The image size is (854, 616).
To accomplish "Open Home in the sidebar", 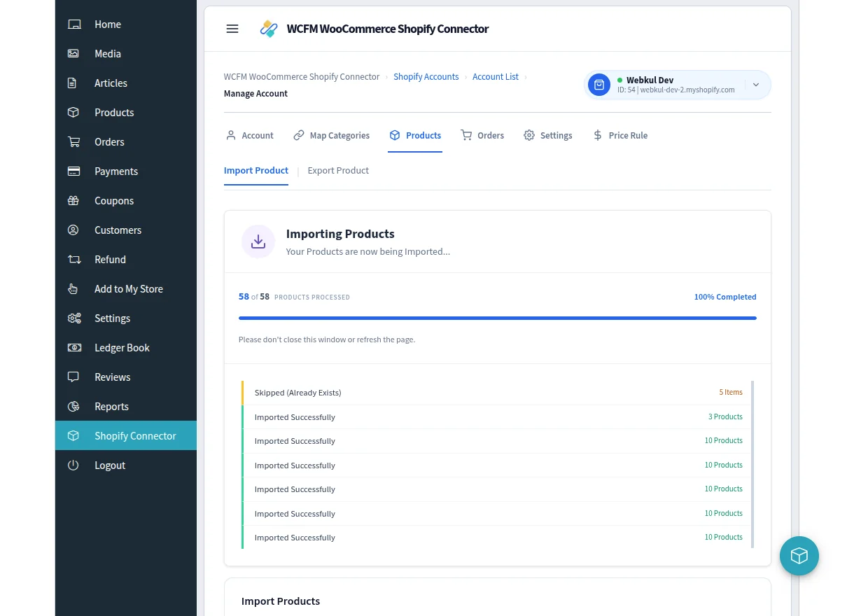I will [x=126, y=24].
